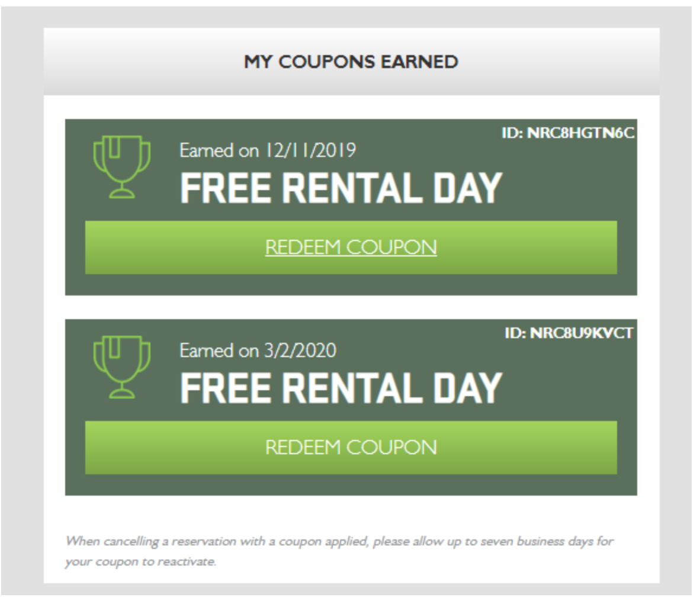This screenshot has width=700, height=604.
Task: Click the cancellation note about coupon reactivation
Action: 339,542
